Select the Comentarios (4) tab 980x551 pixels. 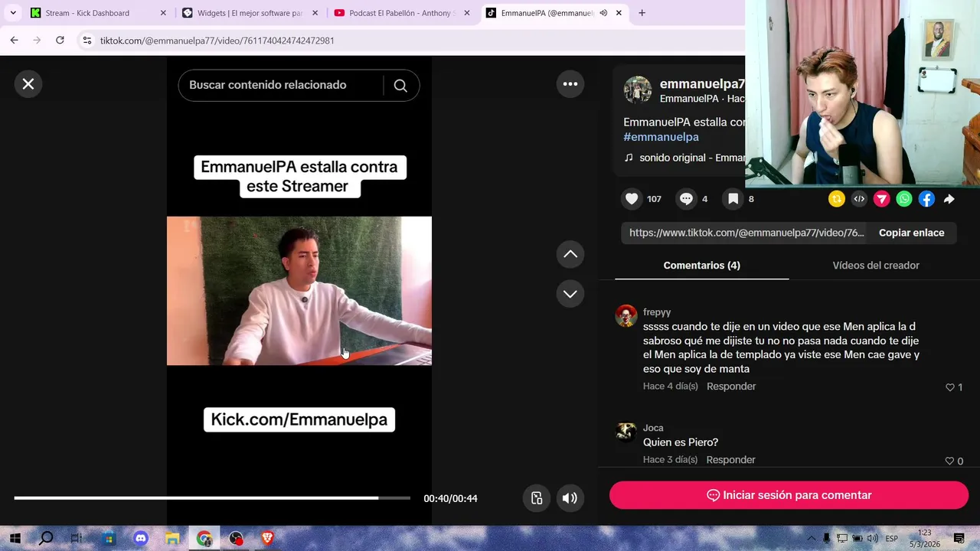pos(701,266)
